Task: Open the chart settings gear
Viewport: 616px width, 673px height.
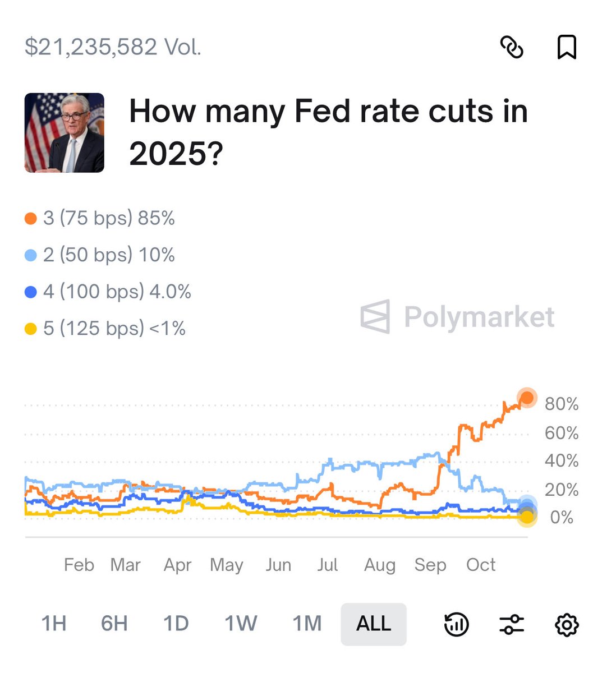Action: click(567, 624)
